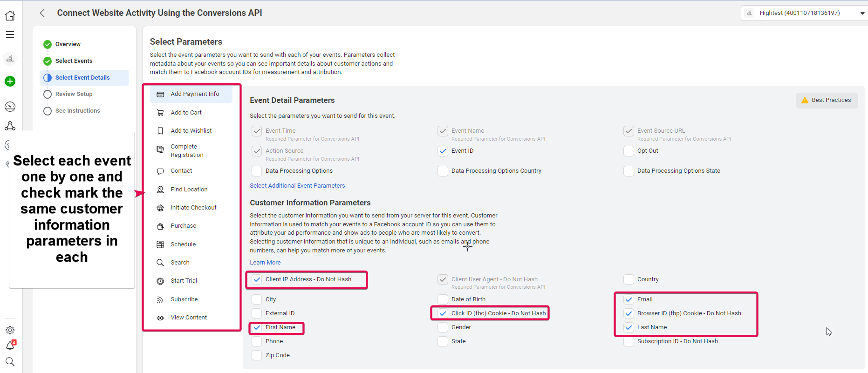Check the Zip Code parameter
The width and height of the screenshot is (868, 373).
[x=257, y=355]
